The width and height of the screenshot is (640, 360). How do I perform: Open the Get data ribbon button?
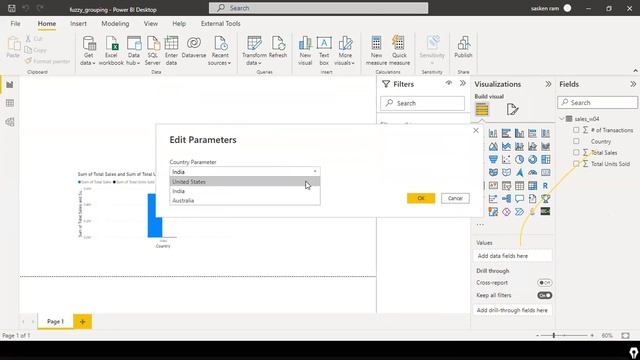(x=88, y=51)
